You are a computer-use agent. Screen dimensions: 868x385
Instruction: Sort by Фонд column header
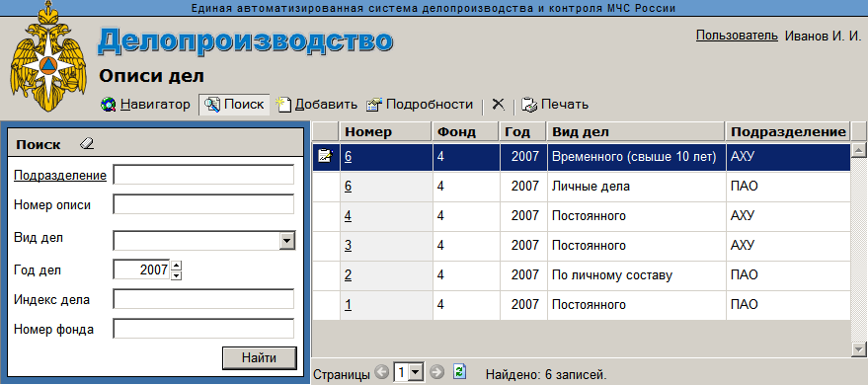click(x=466, y=131)
